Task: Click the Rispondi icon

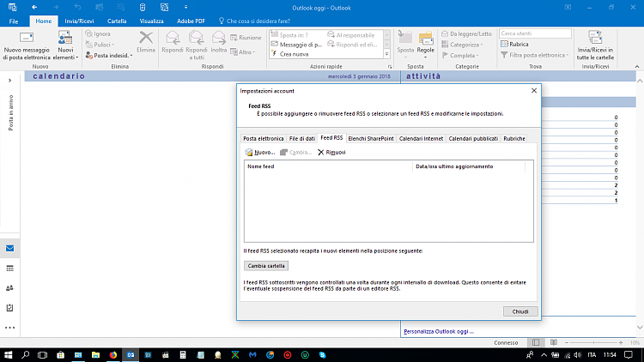Action: (173, 38)
